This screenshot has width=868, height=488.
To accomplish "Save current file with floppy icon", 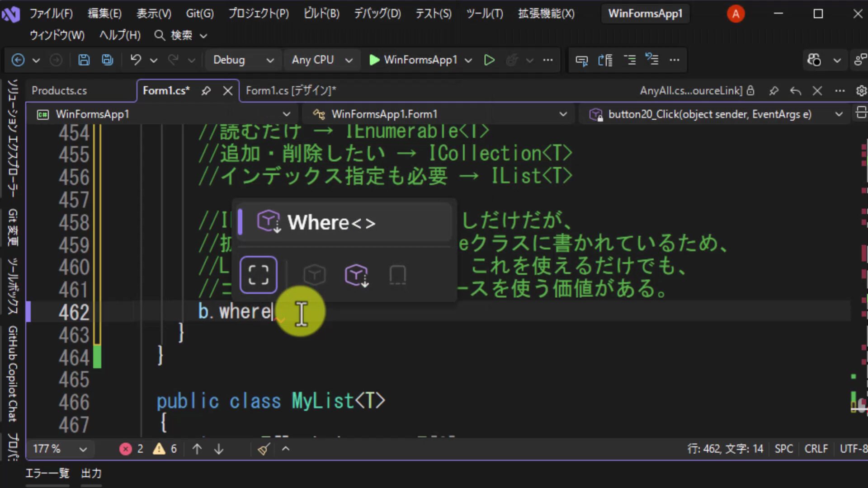I will 84,60.
